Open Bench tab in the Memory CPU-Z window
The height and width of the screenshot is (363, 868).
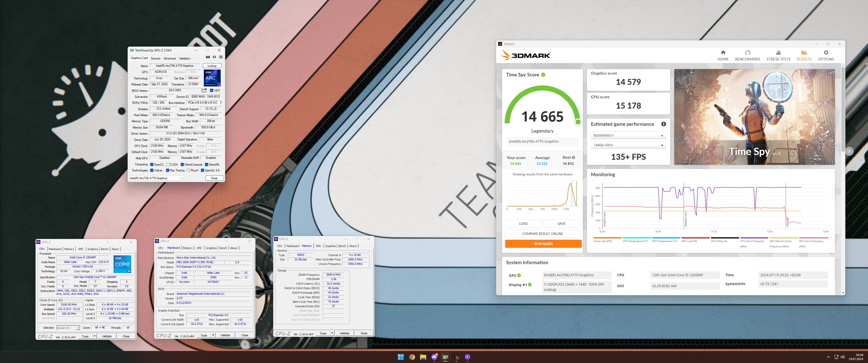342,246
